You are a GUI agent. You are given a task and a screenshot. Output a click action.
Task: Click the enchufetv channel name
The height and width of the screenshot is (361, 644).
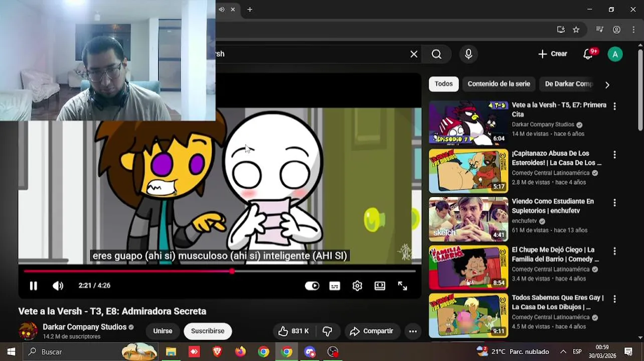pos(524,221)
